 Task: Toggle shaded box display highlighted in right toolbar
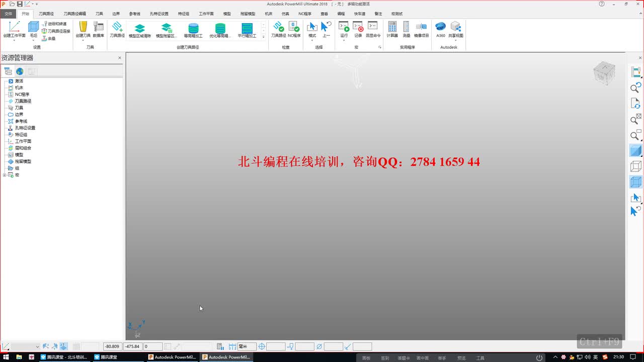pos(636,182)
